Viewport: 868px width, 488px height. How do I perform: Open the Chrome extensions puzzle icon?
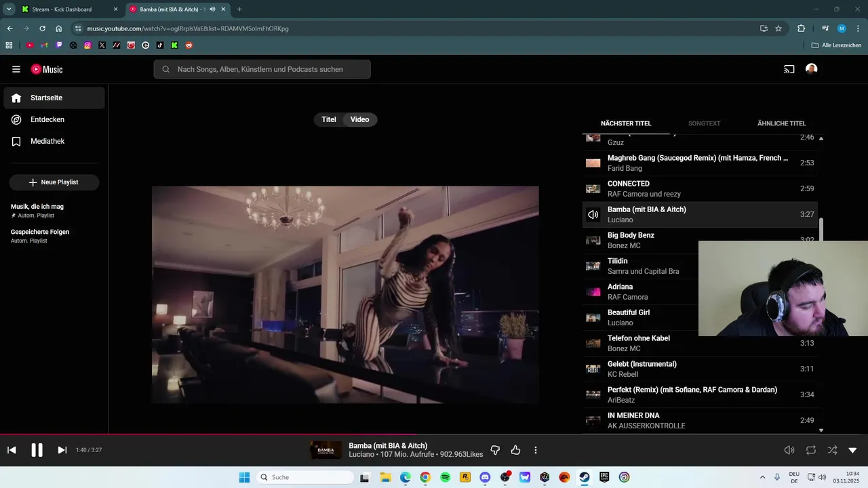(802, 28)
